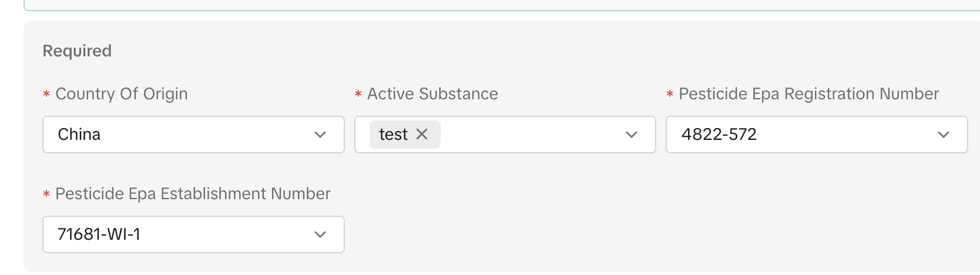980x275 pixels.
Task: Click the chevron in Pesticide Epa Registration Number
Action: (x=944, y=135)
